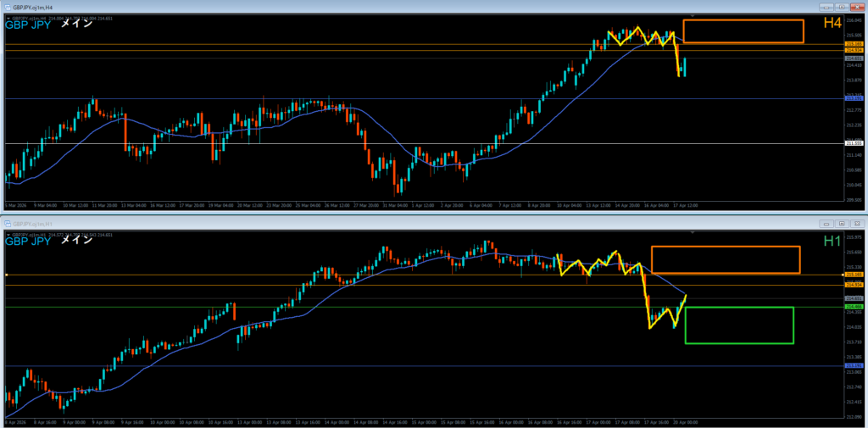The image size is (868, 428).
Task: Select the gray 214.651 current price tag in H1
Action: tap(853, 297)
